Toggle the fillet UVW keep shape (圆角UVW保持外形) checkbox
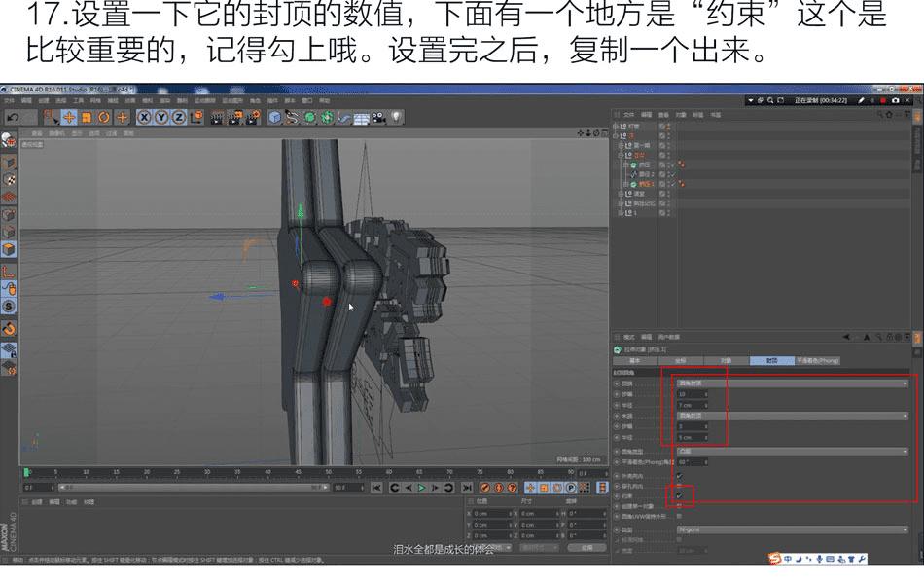The image size is (924, 584). point(680,516)
